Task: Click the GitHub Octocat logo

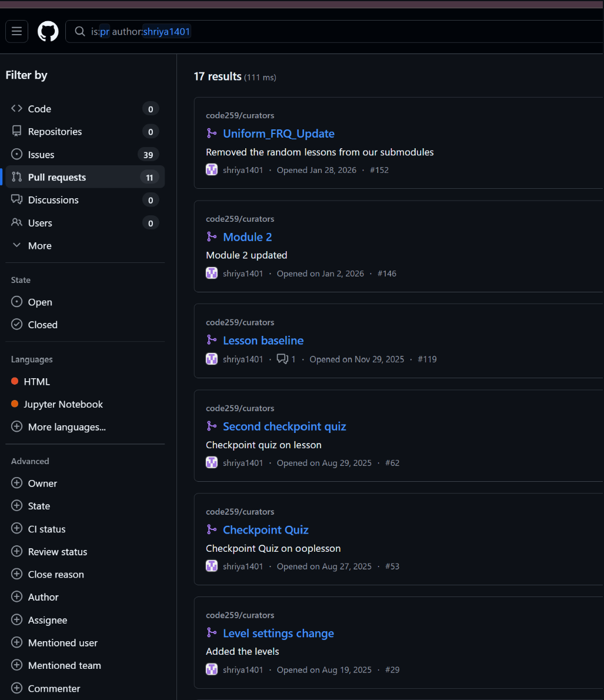Action: [48, 31]
